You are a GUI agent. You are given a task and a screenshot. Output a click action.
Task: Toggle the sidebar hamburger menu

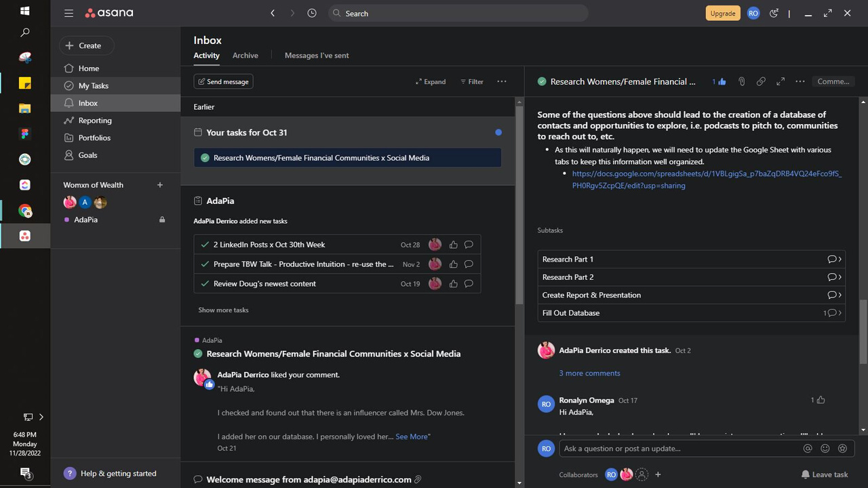click(68, 13)
